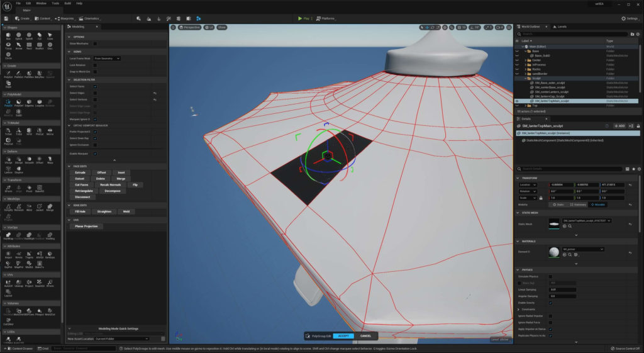
Task: Uncheck the Enable Marquee checkbox
Action: 96,154
